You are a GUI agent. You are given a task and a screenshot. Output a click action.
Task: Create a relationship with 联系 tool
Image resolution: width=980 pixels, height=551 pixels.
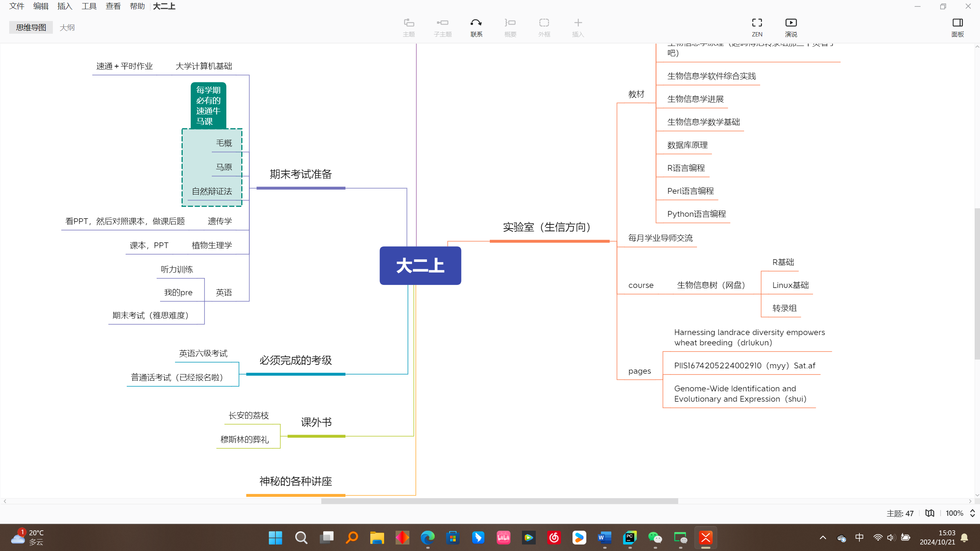coord(476,27)
